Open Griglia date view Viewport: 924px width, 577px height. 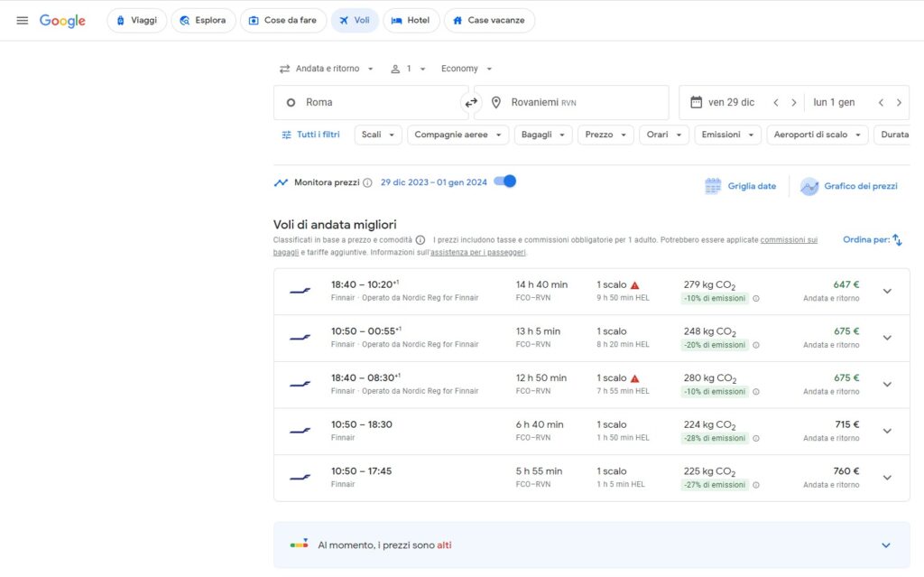pyautogui.click(x=741, y=186)
